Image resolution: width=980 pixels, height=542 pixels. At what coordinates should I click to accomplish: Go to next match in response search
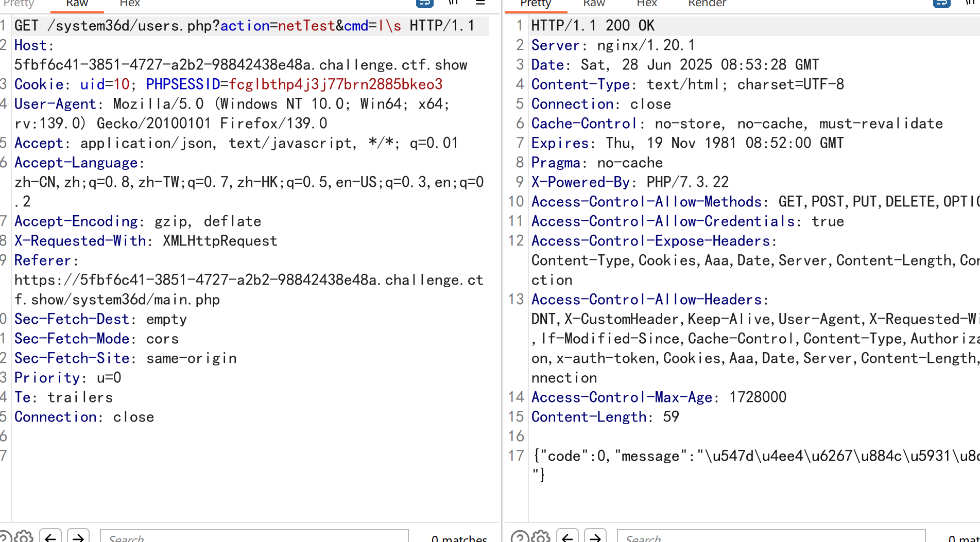tap(595, 537)
